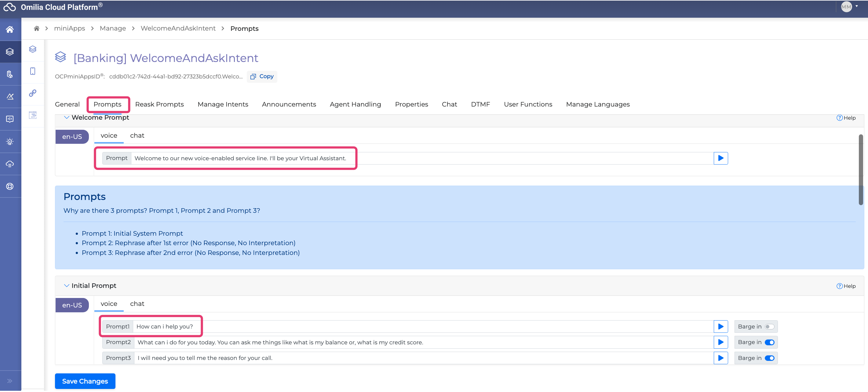Copy the OCPminiAppsID
868x392 pixels.
click(262, 76)
